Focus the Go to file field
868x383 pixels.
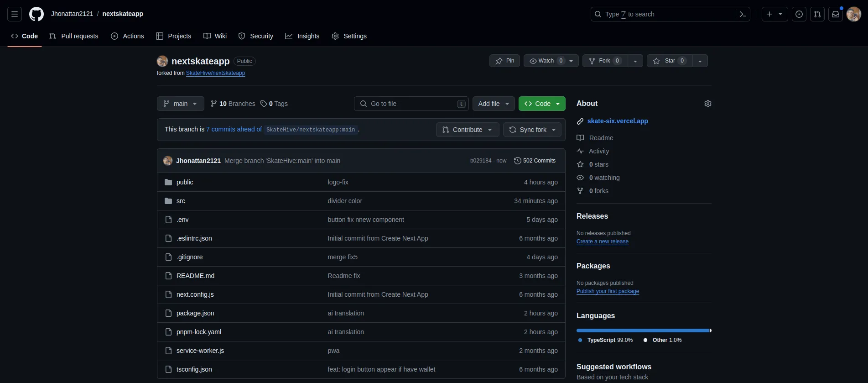click(x=411, y=104)
